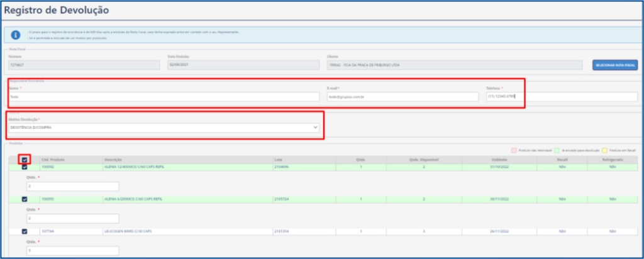Image resolution: width=644 pixels, height=259 pixels.
Task: Click the Qtde. field under product 107744
Action: pos(73,251)
